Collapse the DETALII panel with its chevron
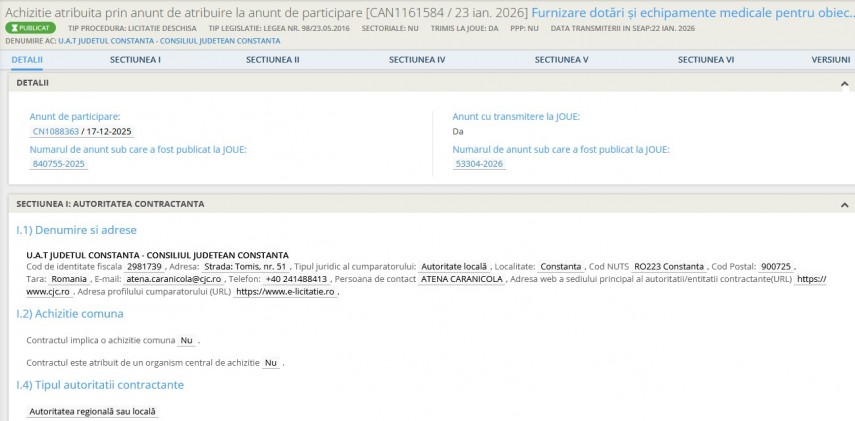This screenshot has height=421, width=855. point(844,83)
